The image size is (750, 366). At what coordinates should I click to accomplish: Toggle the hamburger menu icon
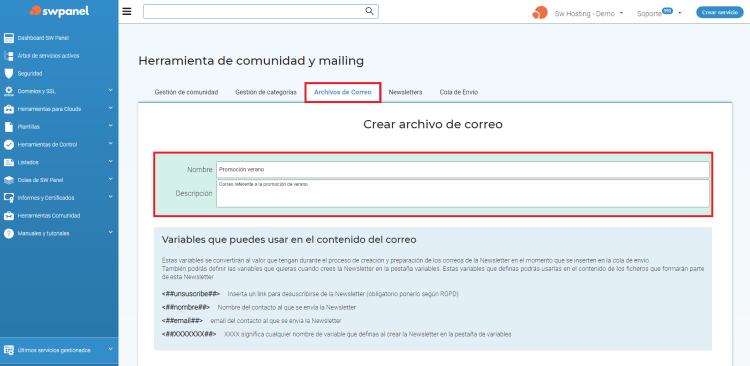(127, 11)
